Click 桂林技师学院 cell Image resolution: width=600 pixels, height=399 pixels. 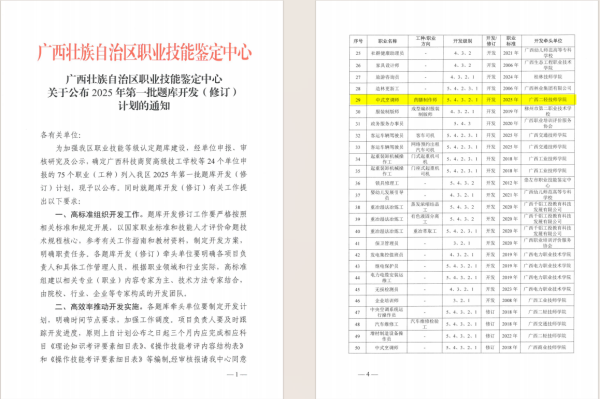[548, 77]
